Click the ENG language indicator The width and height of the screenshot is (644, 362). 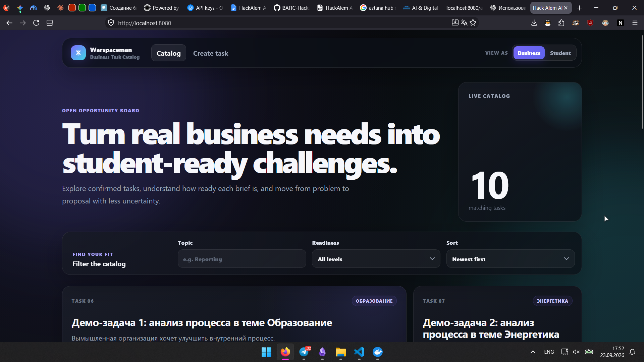(549, 352)
